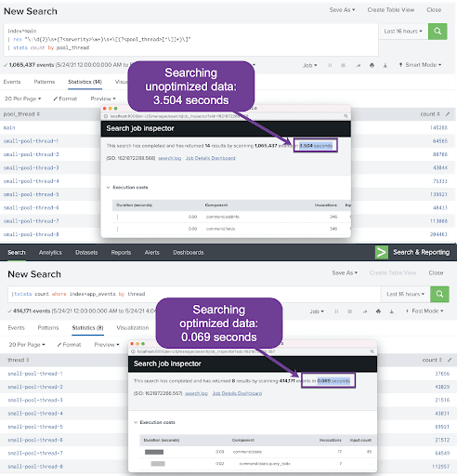Run the index=main search with green magnifier button

coord(437,32)
